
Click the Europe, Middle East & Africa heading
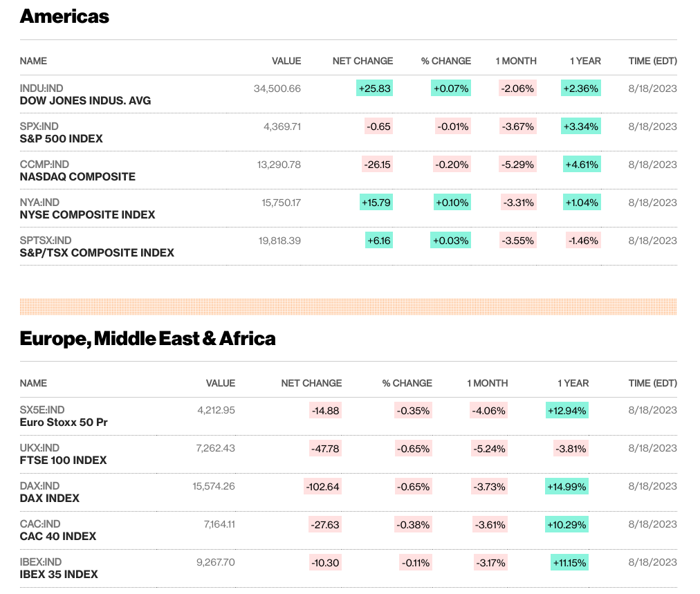coord(148,339)
